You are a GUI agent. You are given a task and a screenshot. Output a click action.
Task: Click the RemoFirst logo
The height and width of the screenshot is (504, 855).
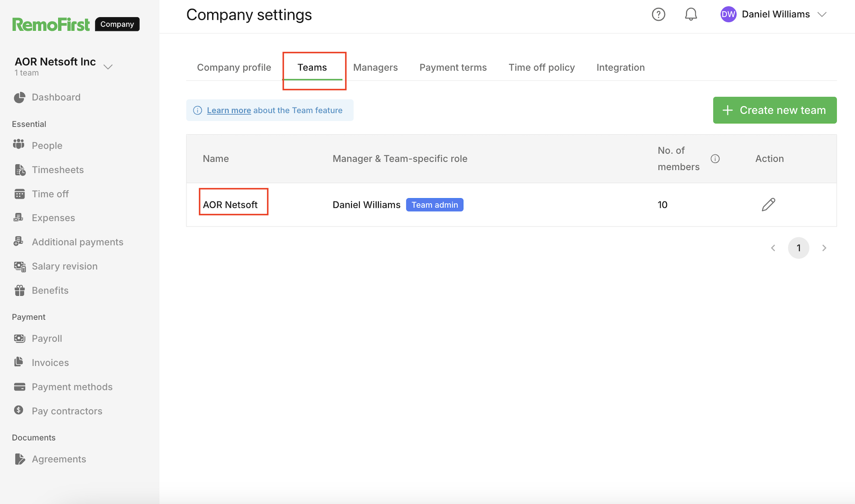click(51, 24)
